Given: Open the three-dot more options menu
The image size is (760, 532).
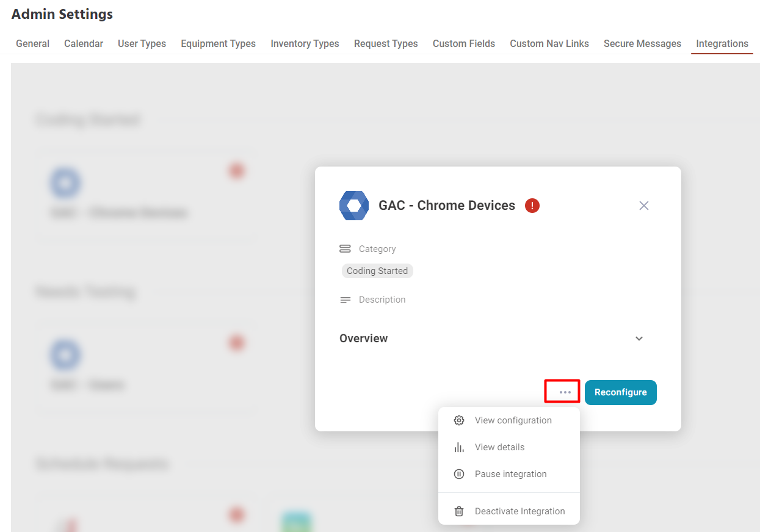Looking at the screenshot, I should tap(565, 392).
